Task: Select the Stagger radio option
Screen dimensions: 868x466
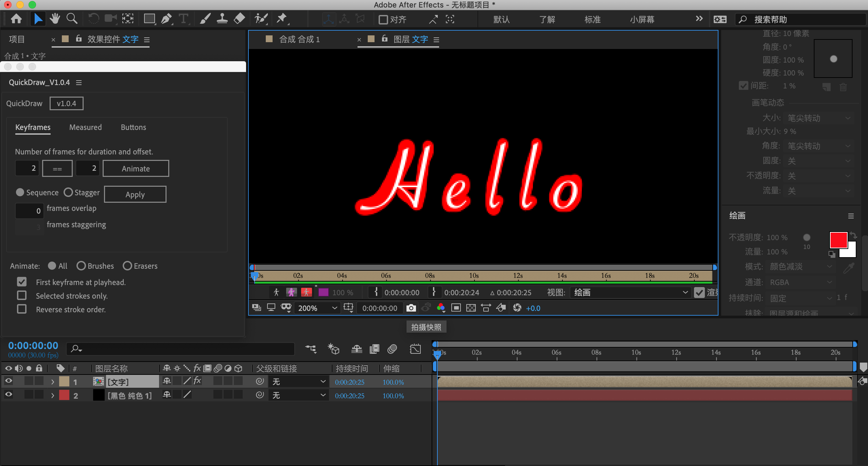Action: (x=68, y=193)
